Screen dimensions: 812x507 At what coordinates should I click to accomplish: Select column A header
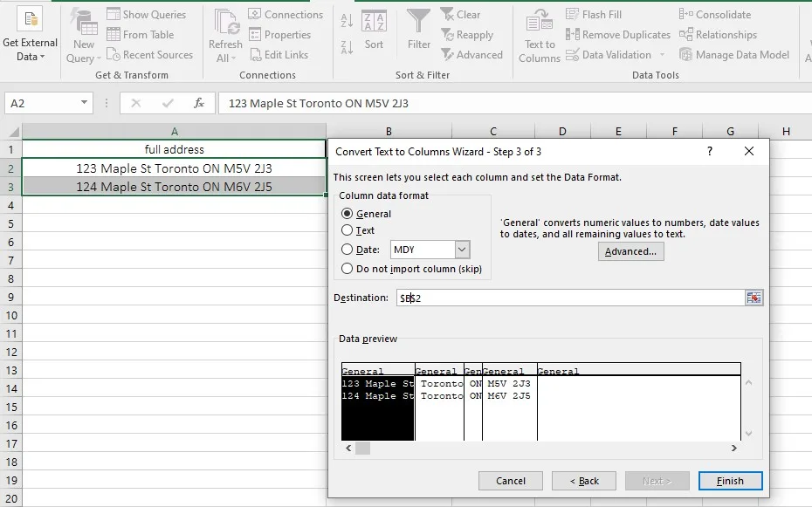pyautogui.click(x=174, y=132)
